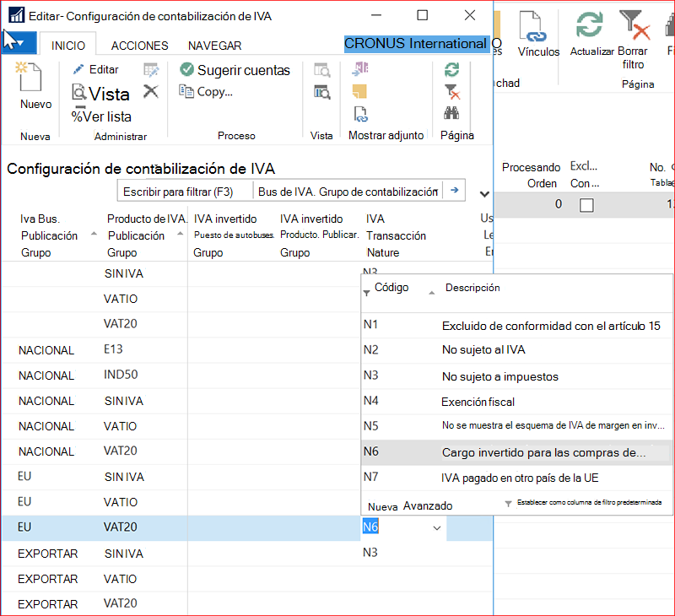
Task: Click the OneNote icon in Mostrar adjunto
Action: [360, 69]
